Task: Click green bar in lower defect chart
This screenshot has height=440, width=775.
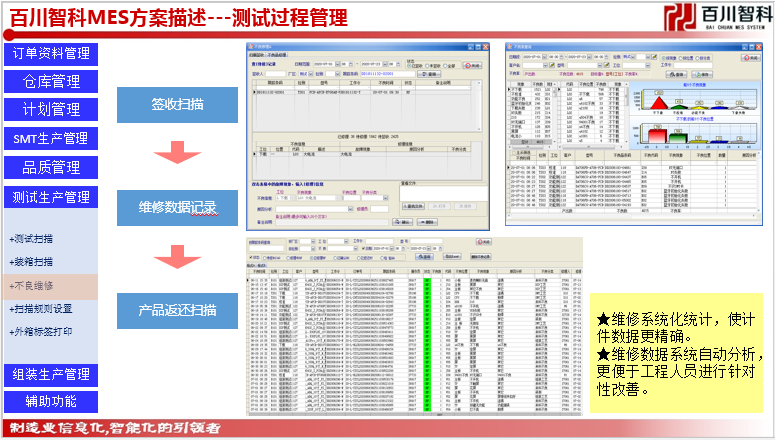Action: tap(679, 138)
